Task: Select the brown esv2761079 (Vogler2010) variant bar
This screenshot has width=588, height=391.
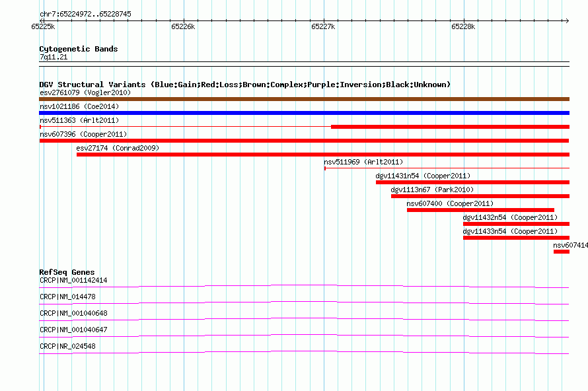Action: 304,99
